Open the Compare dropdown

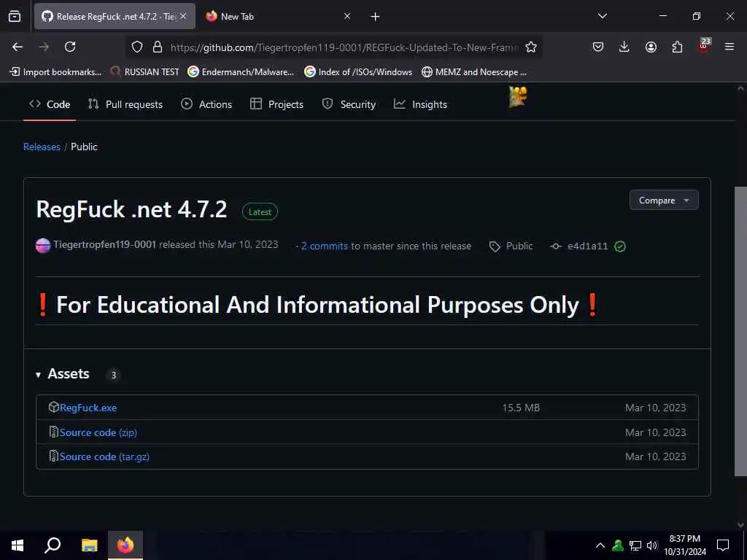coord(664,200)
